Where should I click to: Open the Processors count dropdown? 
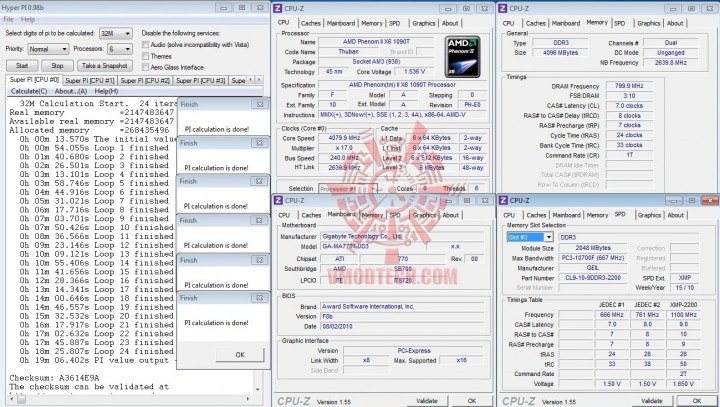coord(120,49)
